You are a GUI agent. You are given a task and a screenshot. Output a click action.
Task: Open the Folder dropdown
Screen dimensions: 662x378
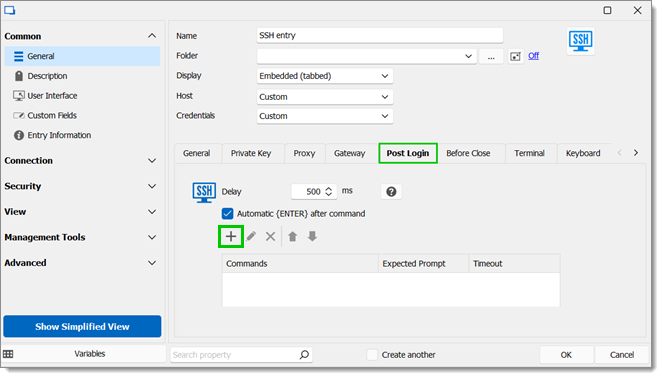(x=367, y=56)
